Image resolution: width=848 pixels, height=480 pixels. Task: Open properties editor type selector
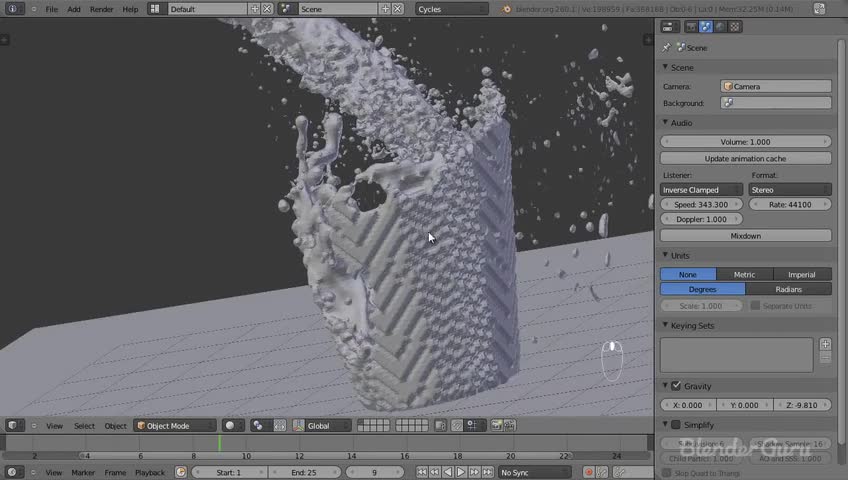pyautogui.click(x=671, y=26)
